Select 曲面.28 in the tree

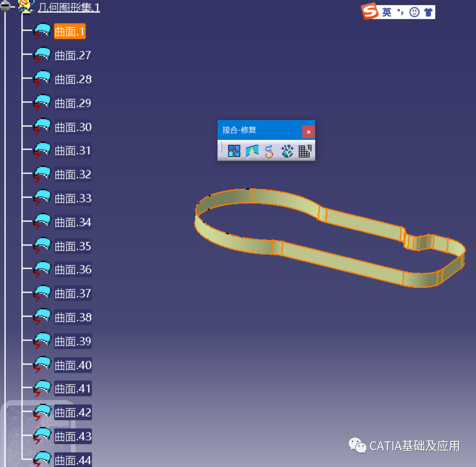[73, 79]
